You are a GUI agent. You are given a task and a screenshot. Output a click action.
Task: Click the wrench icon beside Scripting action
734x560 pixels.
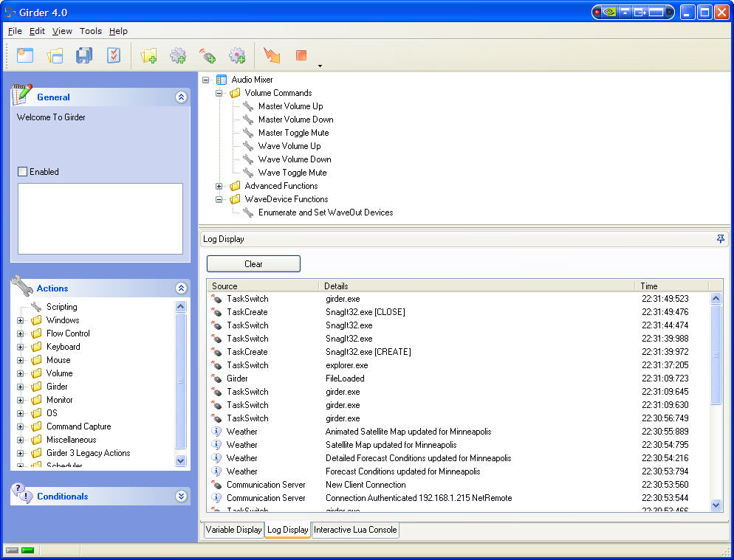(x=36, y=307)
